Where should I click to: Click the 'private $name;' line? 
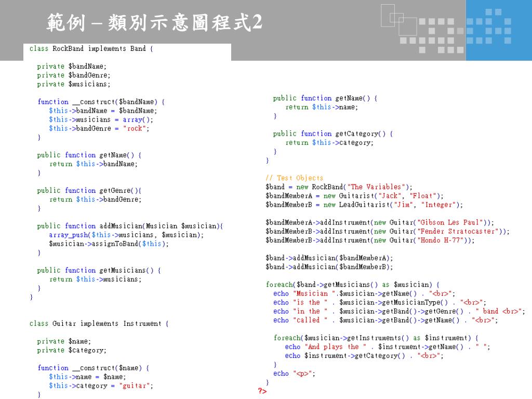pos(64,341)
